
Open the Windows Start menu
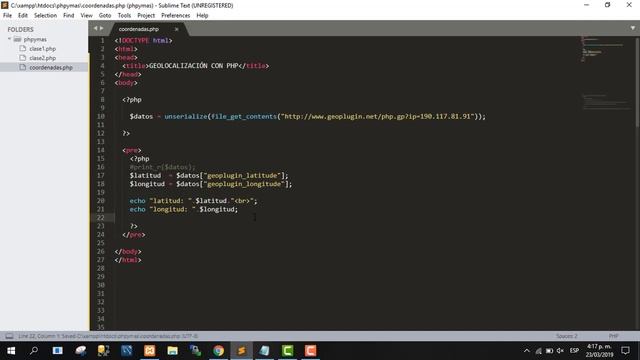(x=11, y=351)
